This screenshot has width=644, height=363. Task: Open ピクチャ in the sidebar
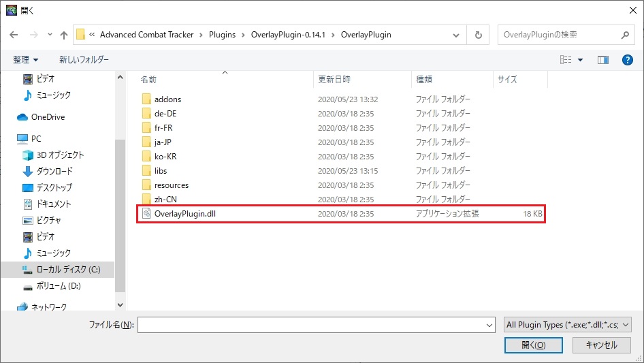pos(42,221)
